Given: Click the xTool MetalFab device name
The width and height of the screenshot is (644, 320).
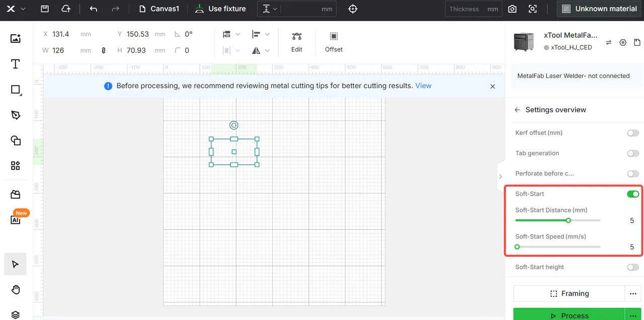Looking at the screenshot, I should tap(571, 35).
